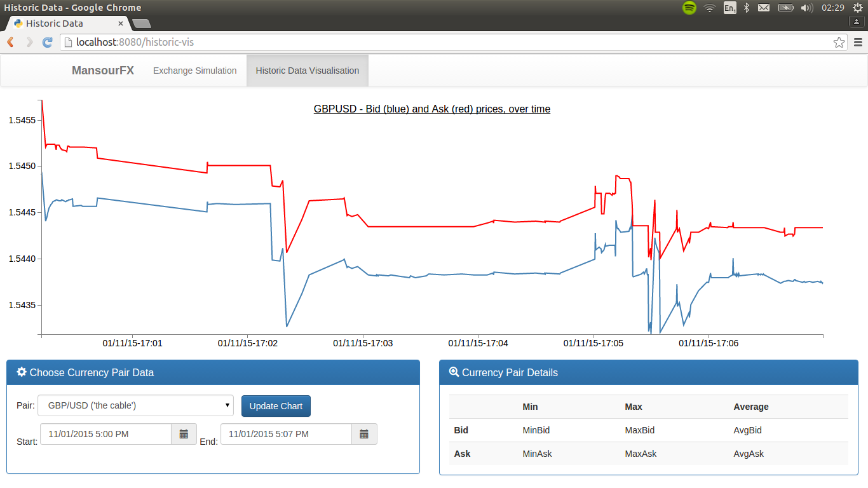The width and height of the screenshot is (868, 488).
Task: Open the battery status indicator
Action: pos(786,8)
